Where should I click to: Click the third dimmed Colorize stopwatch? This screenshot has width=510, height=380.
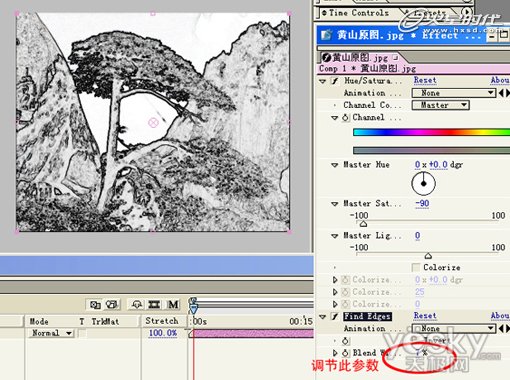pos(345,304)
